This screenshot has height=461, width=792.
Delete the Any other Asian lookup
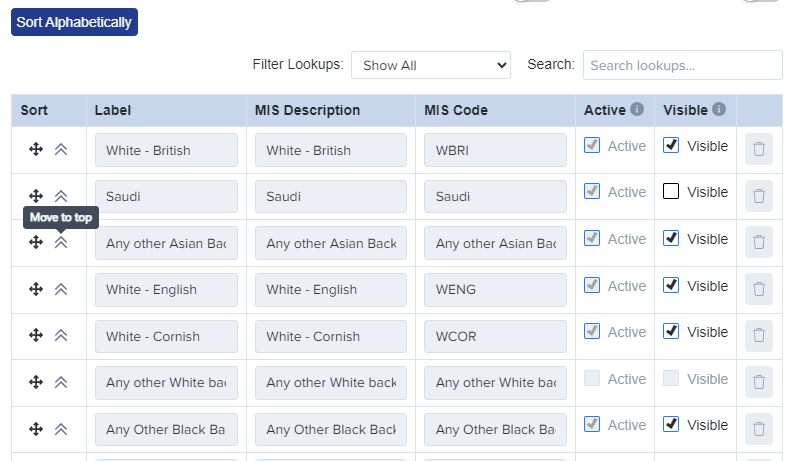759,242
